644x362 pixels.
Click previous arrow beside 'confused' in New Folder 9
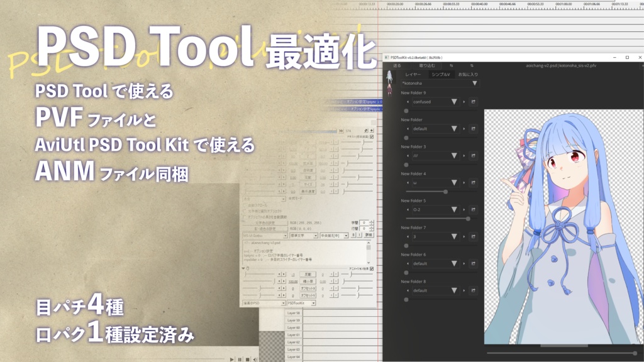click(408, 102)
